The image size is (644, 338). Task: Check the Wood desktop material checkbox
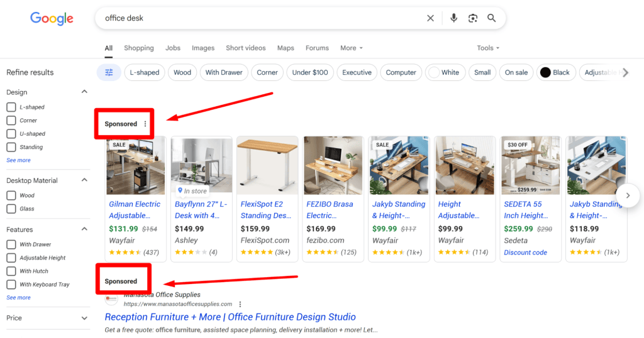point(11,195)
